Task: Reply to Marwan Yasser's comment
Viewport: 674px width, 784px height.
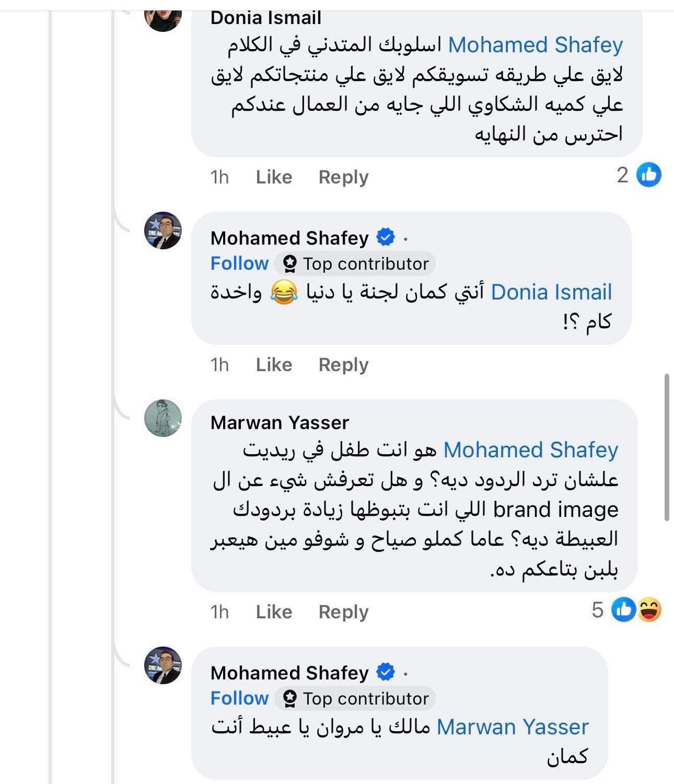Action: [x=343, y=612]
